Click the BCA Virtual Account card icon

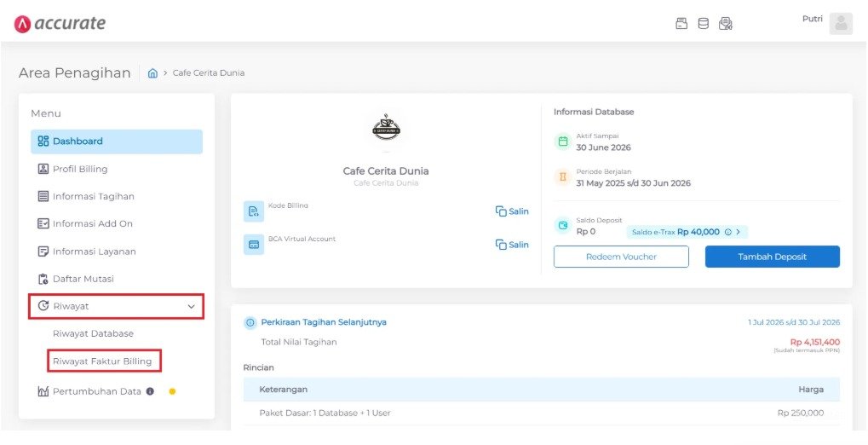(x=254, y=245)
